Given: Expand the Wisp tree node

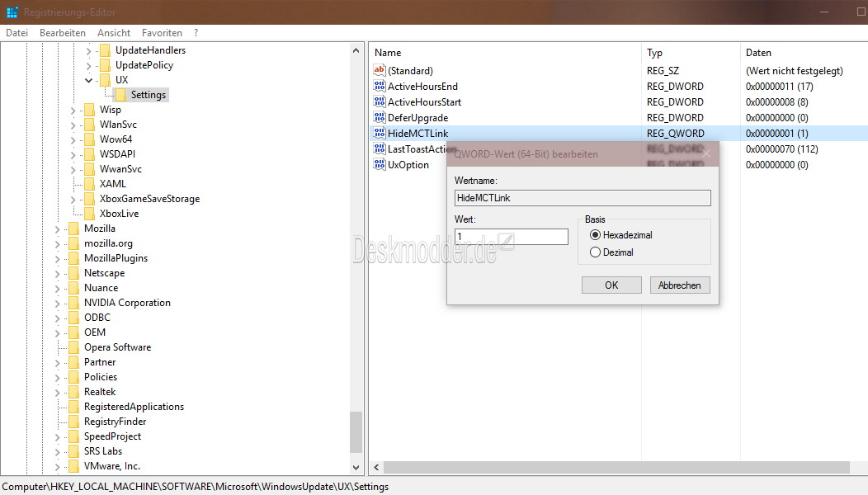Looking at the screenshot, I should (x=73, y=111).
